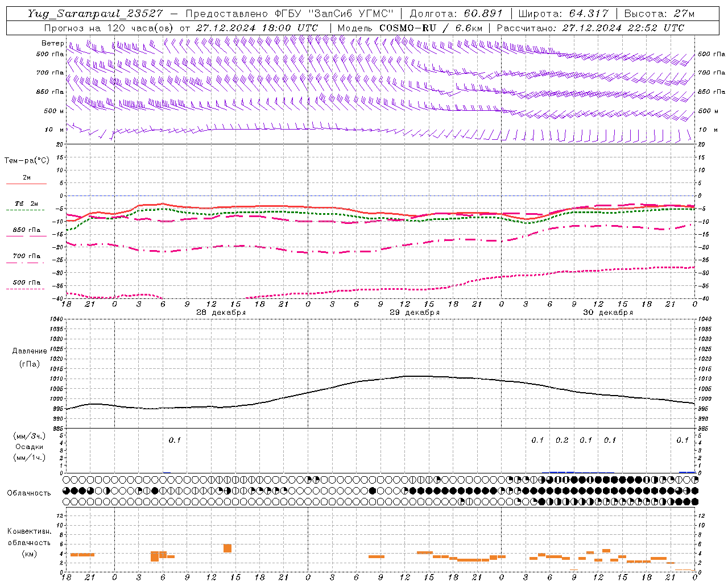Click the "Осадки" precipitation label

(29, 447)
